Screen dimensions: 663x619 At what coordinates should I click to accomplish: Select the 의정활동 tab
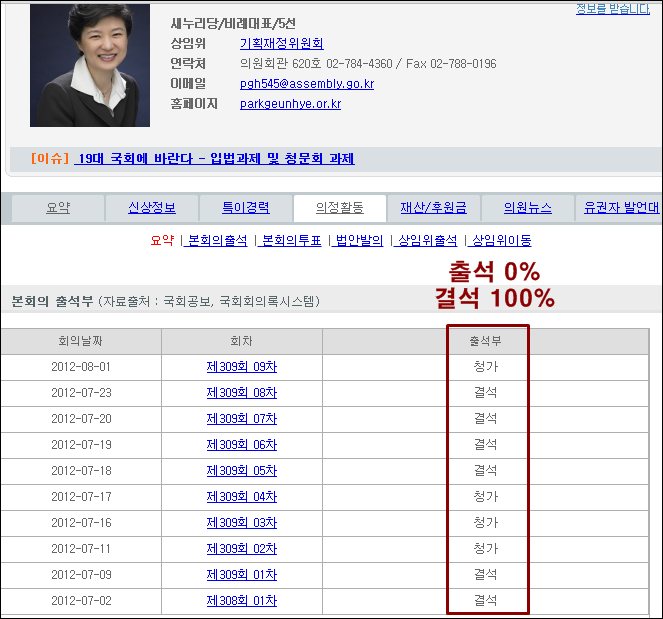(x=339, y=208)
